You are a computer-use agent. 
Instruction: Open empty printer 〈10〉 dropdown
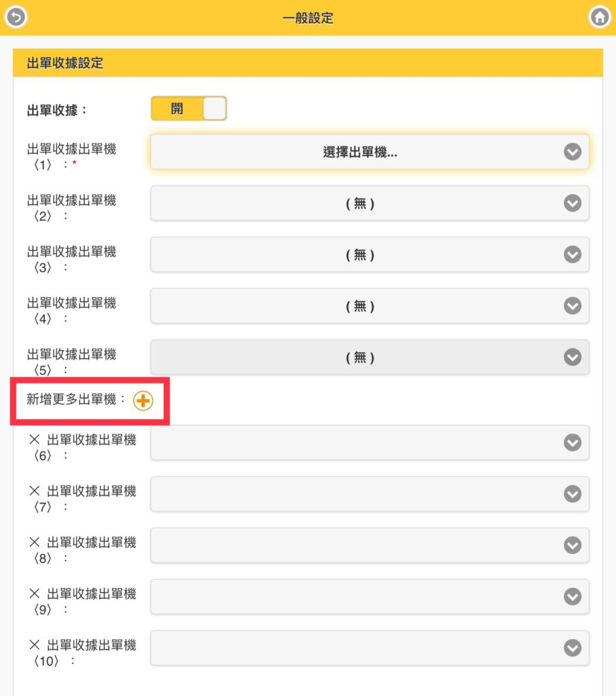click(x=370, y=648)
